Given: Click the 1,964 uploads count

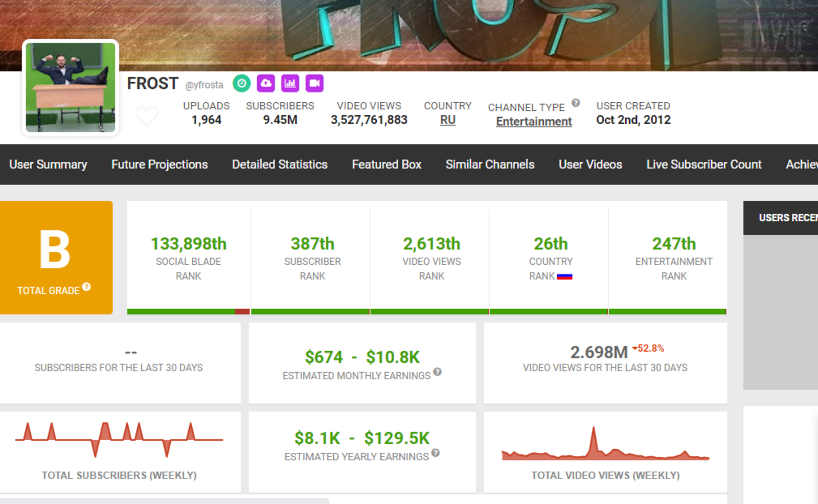Looking at the screenshot, I should (x=207, y=120).
